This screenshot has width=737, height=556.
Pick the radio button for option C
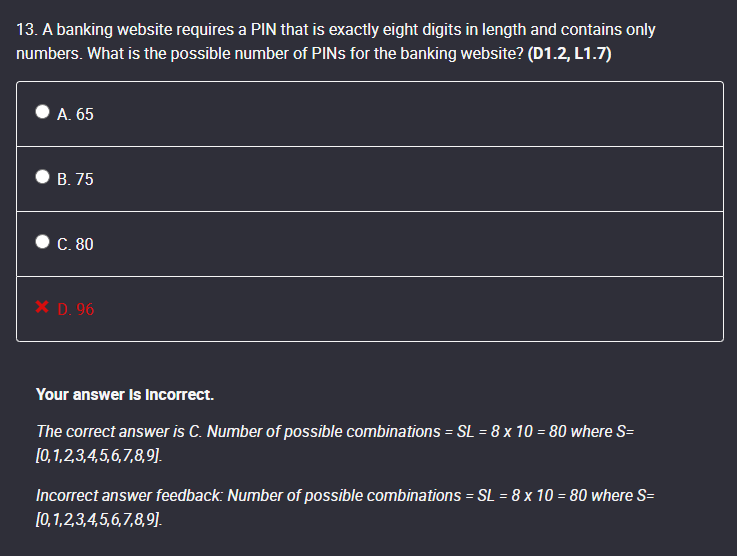[x=43, y=243]
